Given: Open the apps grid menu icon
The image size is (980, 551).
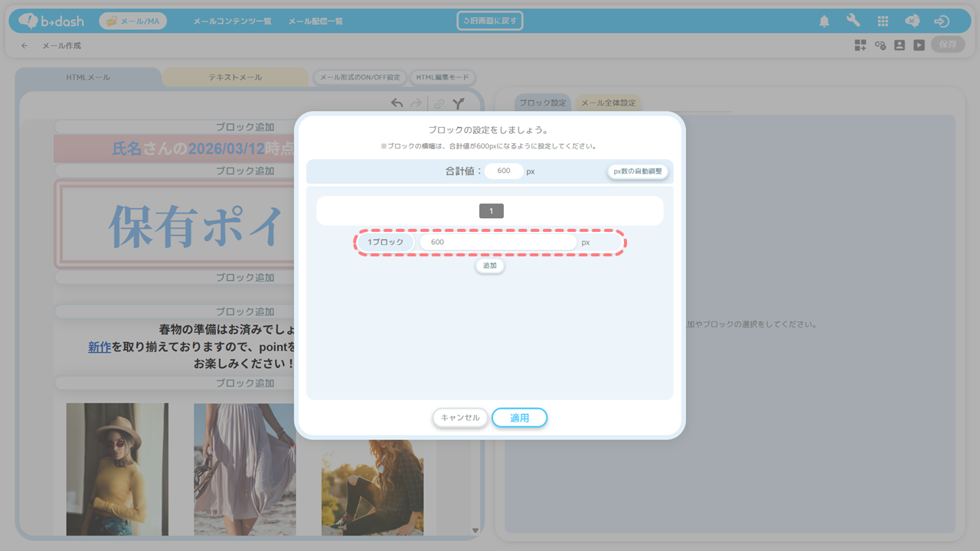Looking at the screenshot, I should point(883,21).
